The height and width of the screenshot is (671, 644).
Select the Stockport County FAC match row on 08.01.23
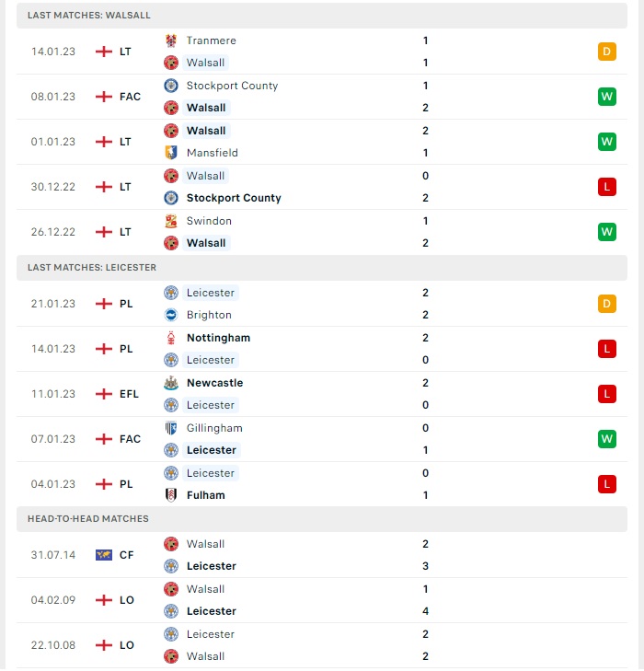(x=322, y=97)
